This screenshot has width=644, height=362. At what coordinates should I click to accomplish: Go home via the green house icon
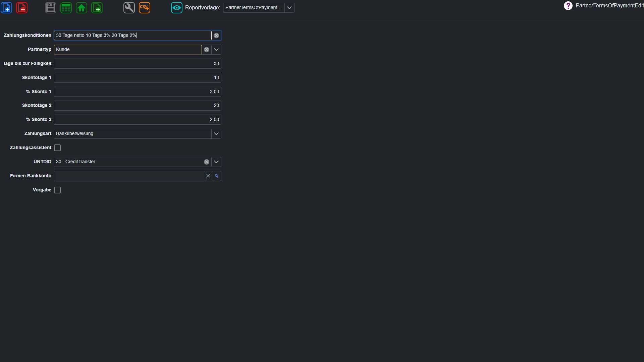[x=82, y=8]
